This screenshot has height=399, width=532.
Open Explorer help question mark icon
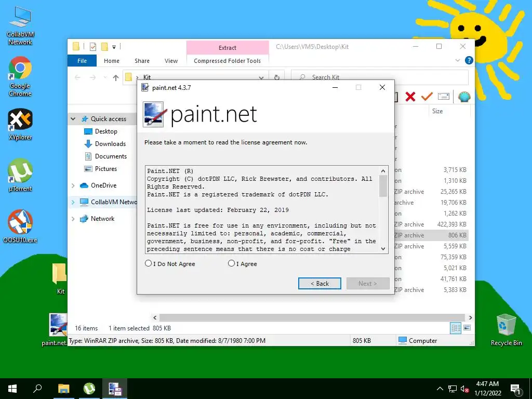469,60
